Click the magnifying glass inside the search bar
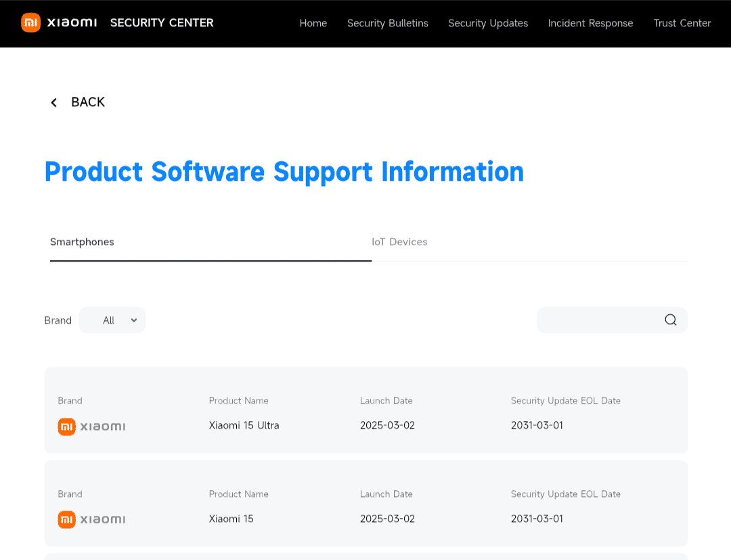The height and width of the screenshot is (560, 731). pyautogui.click(x=670, y=320)
